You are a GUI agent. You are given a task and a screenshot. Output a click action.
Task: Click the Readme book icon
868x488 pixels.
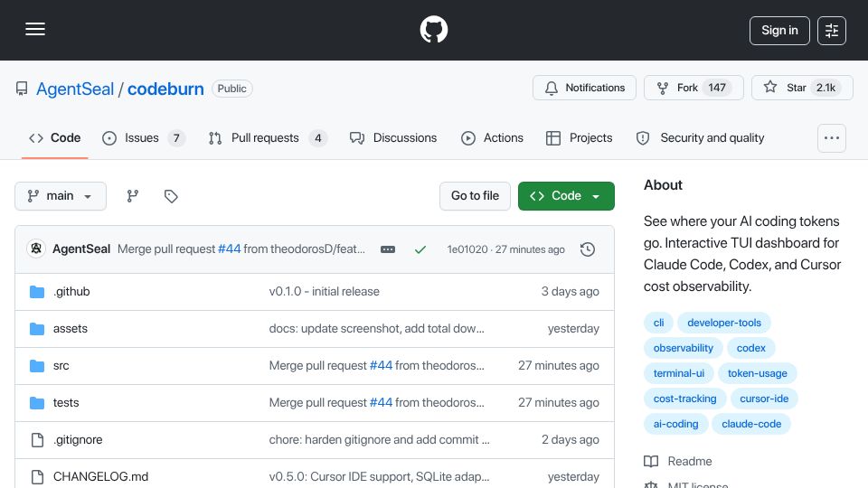click(651, 461)
